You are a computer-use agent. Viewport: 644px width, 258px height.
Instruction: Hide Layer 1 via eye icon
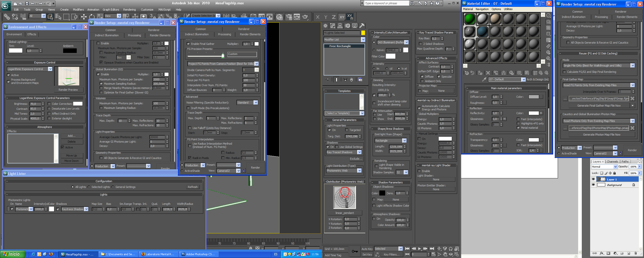click(593, 179)
